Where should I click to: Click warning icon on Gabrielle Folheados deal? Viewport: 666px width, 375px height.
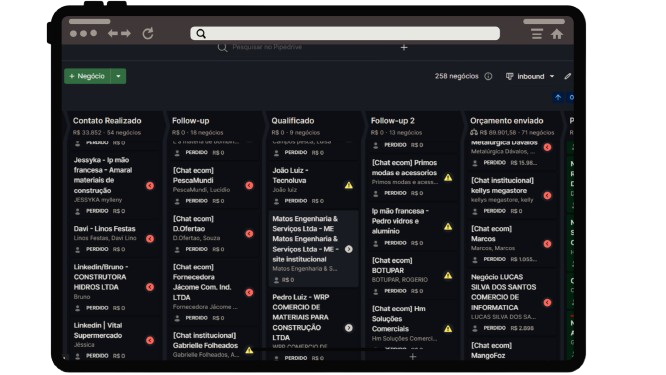click(249, 350)
